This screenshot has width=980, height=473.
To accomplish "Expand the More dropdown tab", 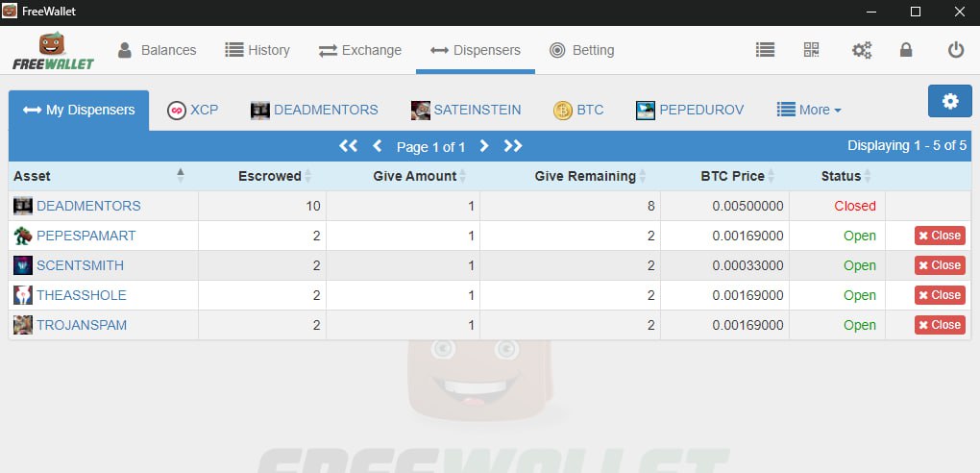I will [809, 111].
